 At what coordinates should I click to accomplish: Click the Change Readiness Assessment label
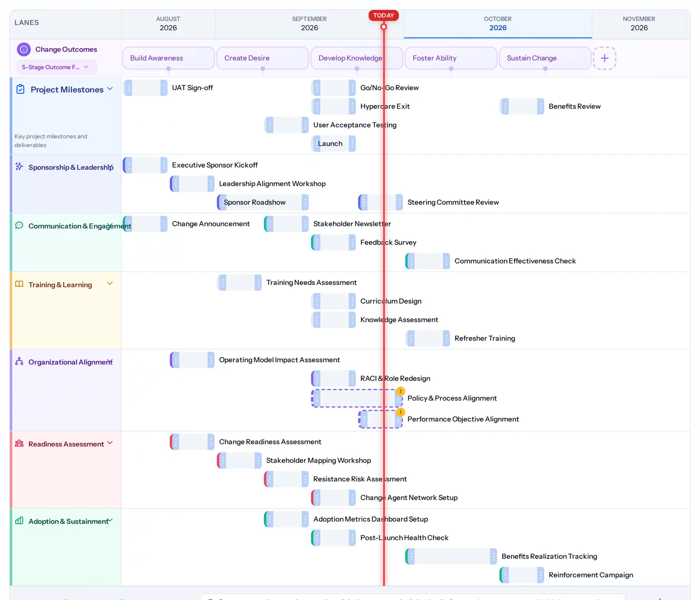tap(270, 442)
